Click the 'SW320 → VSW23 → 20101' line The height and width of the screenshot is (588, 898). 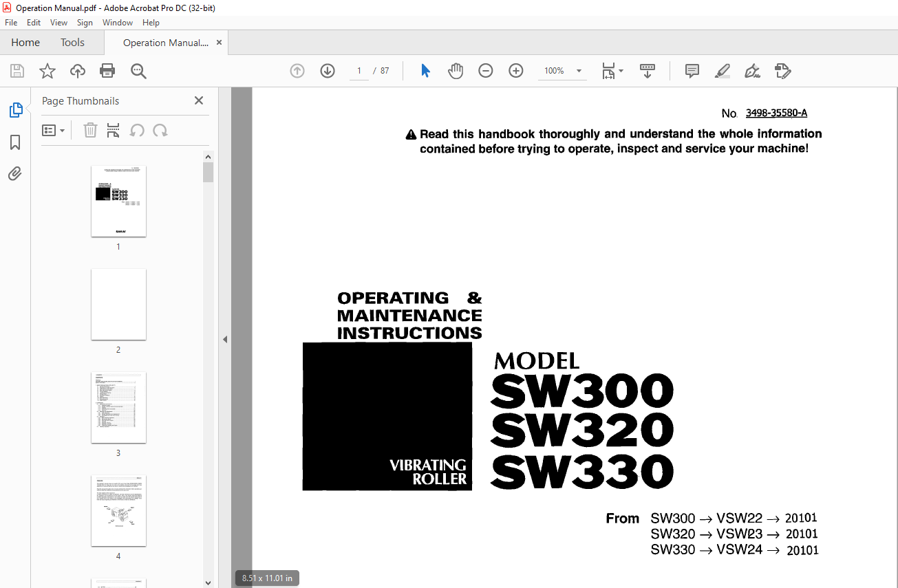click(734, 534)
